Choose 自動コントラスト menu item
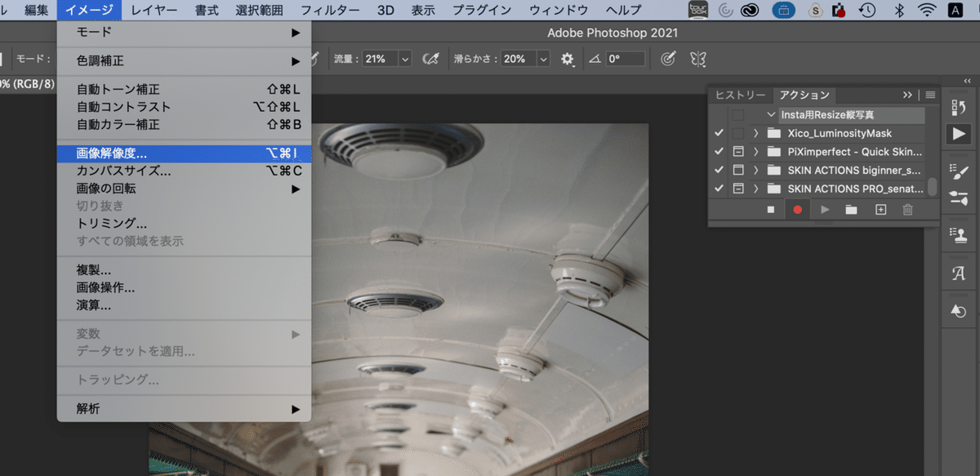Viewport: 980px width, 476px height. click(185, 107)
